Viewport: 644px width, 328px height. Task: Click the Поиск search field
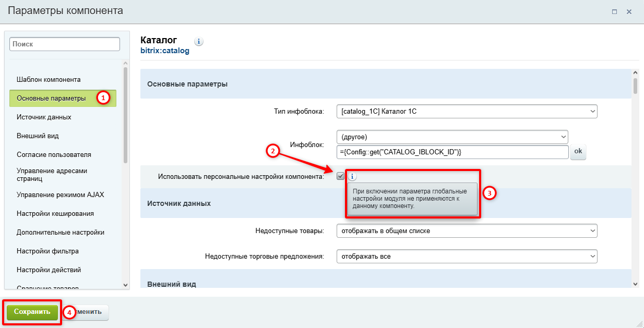coord(65,44)
